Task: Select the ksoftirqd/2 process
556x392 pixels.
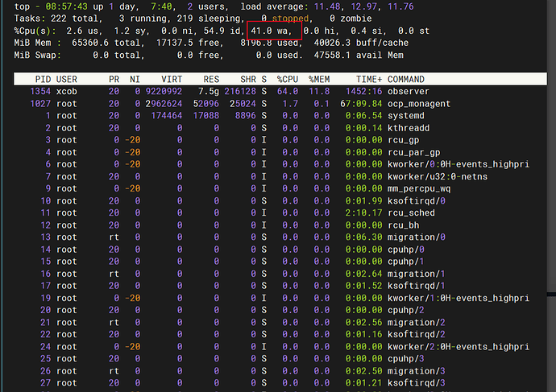Action: coord(417,335)
